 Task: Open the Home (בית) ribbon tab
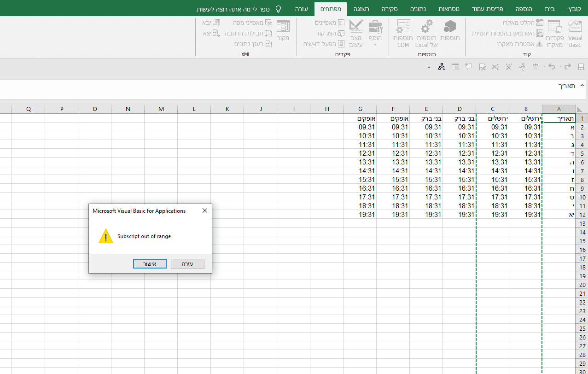pos(550,9)
